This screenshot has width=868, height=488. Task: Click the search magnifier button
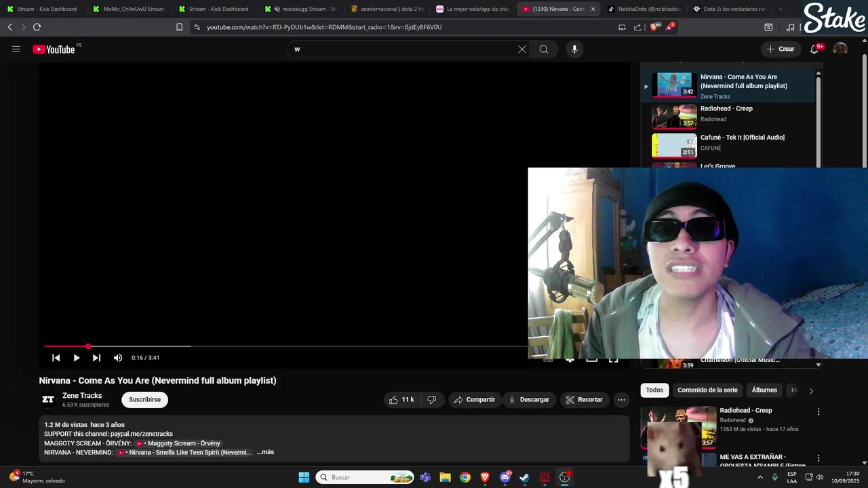tap(544, 49)
